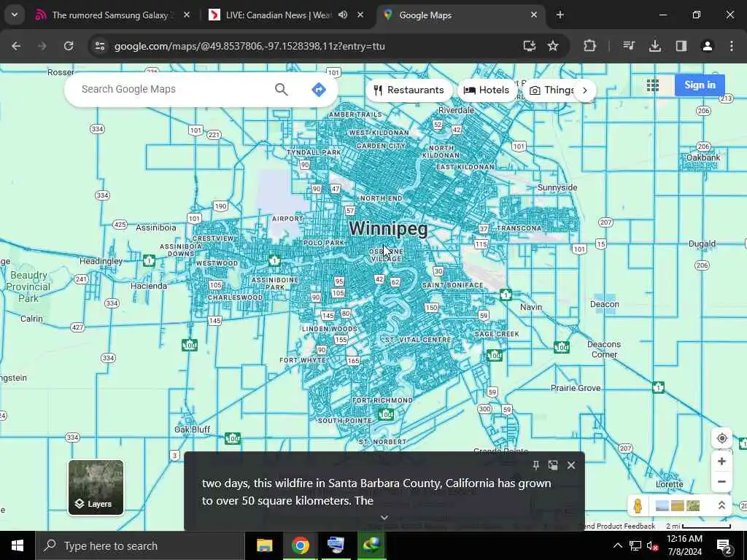Open the Chrome extensions menu
Image resolution: width=747 pixels, height=560 pixels.
tap(589, 46)
